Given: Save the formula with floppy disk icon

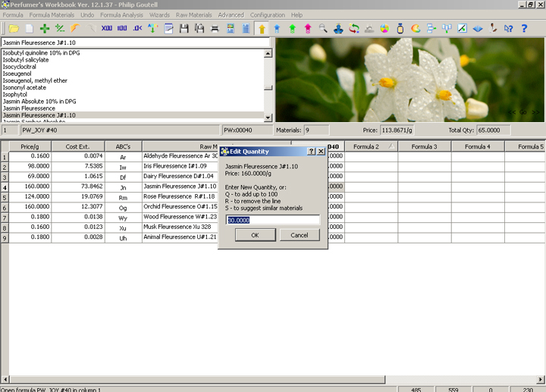Looking at the screenshot, I should pos(184,29).
